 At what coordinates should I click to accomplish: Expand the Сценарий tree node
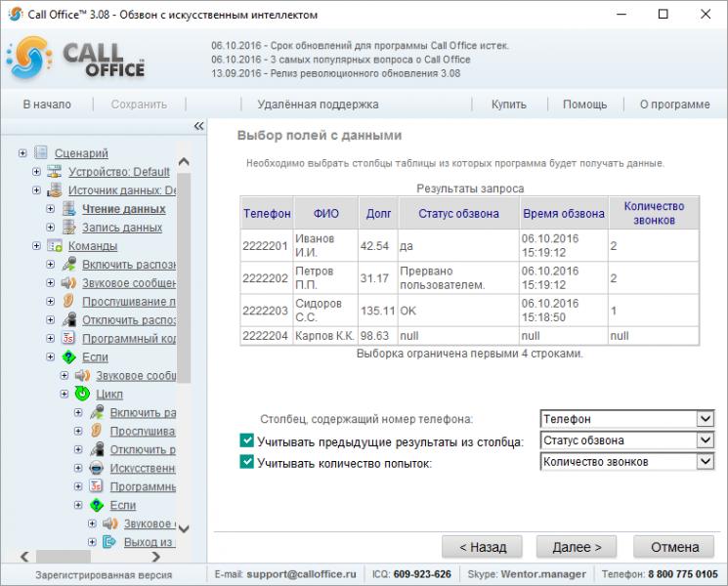click(22, 153)
